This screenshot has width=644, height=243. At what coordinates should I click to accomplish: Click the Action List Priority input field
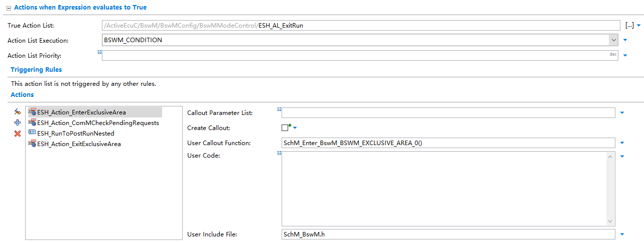click(x=360, y=56)
